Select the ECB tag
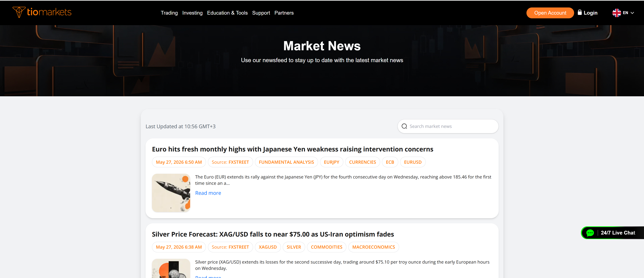Image resolution: width=644 pixels, height=278 pixels. tap(390, 162)
